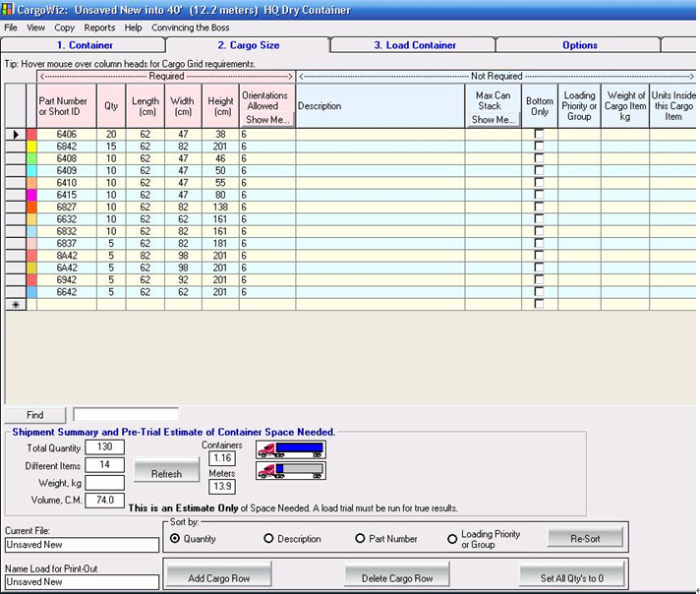
Task: Check Bottom Only for part 6837
Action: pyautogui.click(x=540, y=243)
